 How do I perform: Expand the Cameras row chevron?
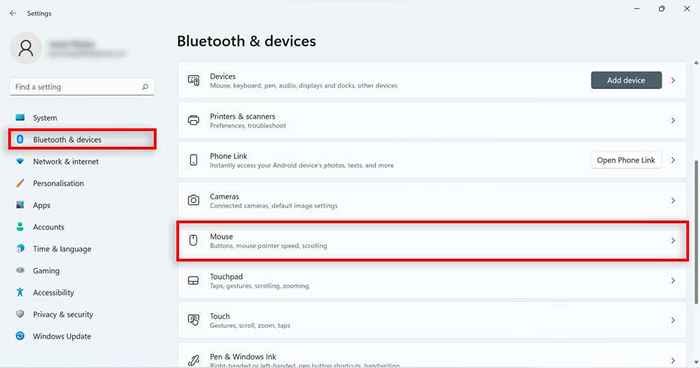(673, 201)
